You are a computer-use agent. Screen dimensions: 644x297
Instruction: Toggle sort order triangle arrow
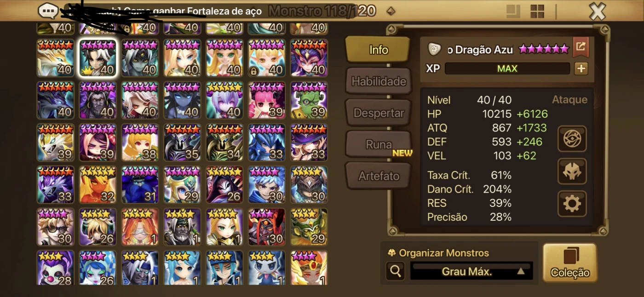(x=521, y=271)
